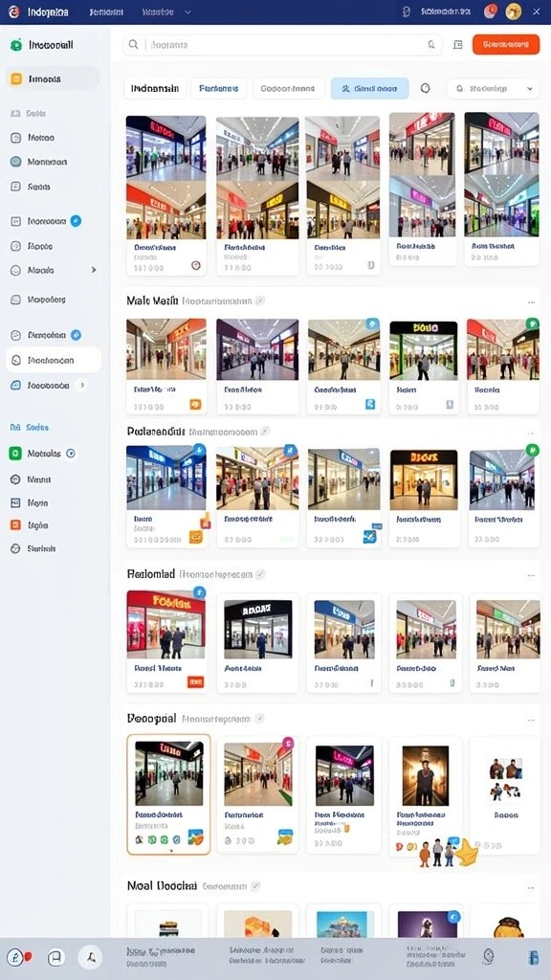Select the yellow-icon highlighted sidebar item
The height and width of the screenshot is (980, 551).
click(x=54, y=78)
